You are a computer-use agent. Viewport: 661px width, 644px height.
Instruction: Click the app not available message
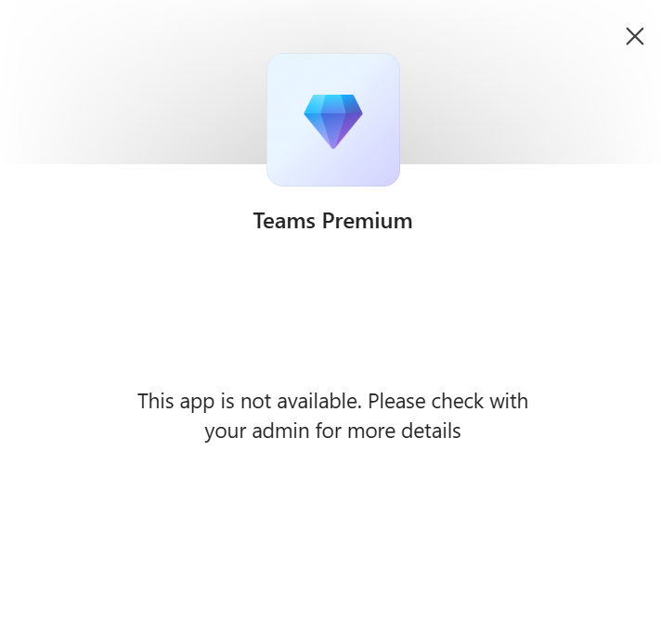click(332, 416)
